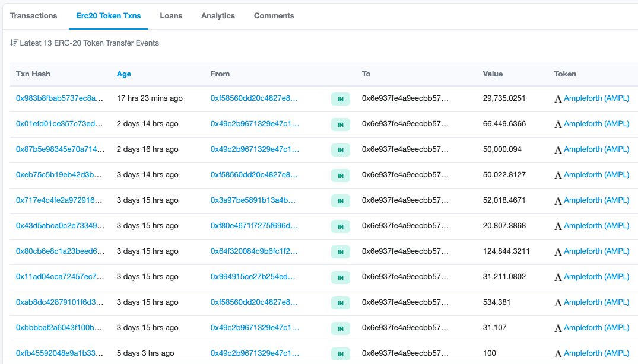
Task: Open sender address 0x994915ce27b254ed
Action: coord(253,277)
